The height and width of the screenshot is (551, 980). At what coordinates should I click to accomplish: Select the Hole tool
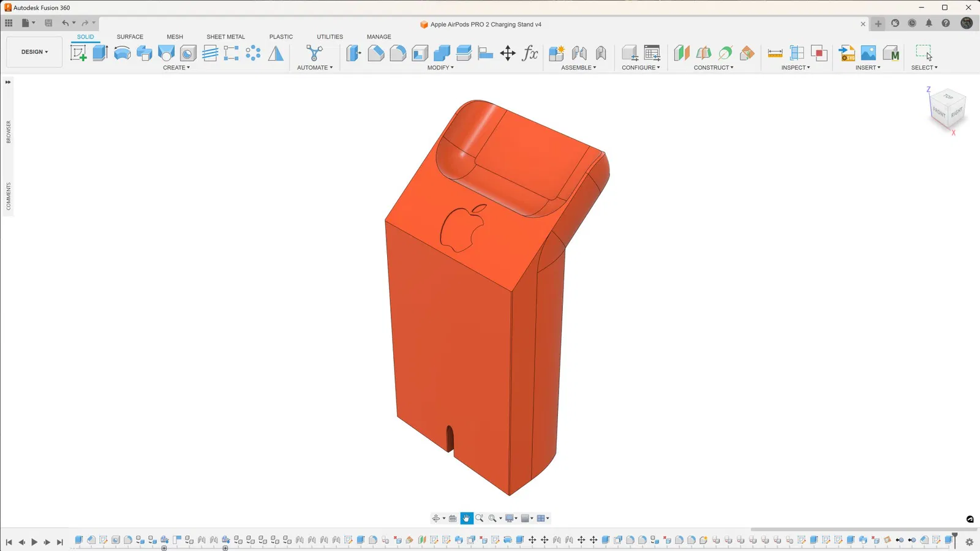pos(188,53)
